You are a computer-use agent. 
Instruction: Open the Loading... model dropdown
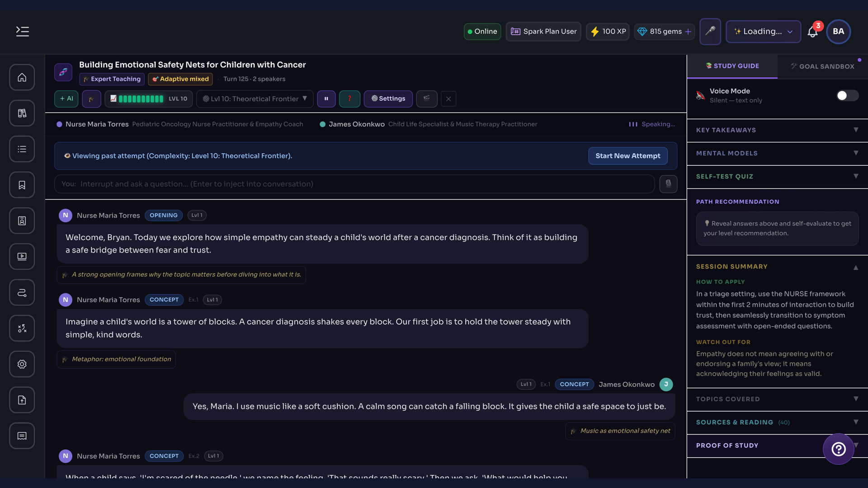(763, 32)
